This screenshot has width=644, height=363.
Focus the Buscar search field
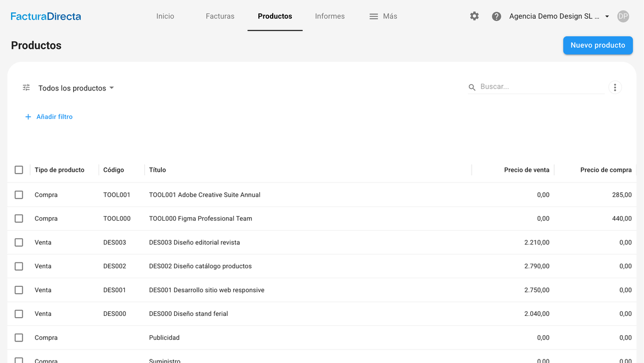(x=540, y=87)
